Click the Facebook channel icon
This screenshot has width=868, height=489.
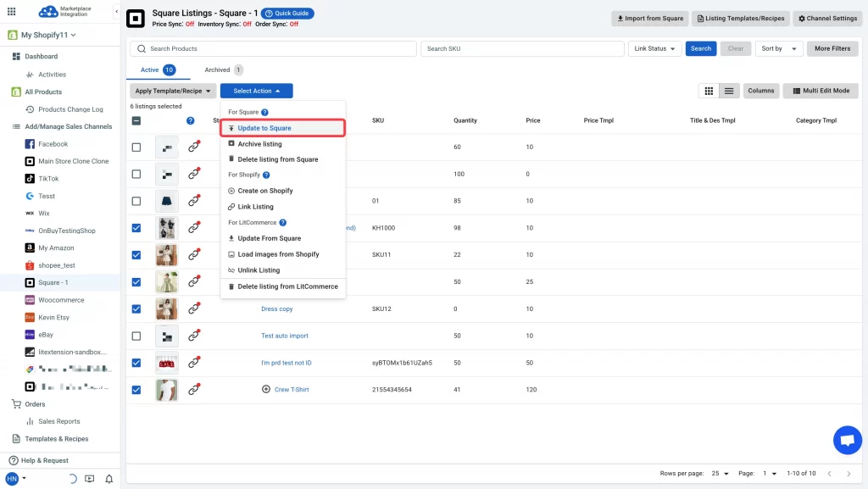pyautogui.click(x=30, y=144)
